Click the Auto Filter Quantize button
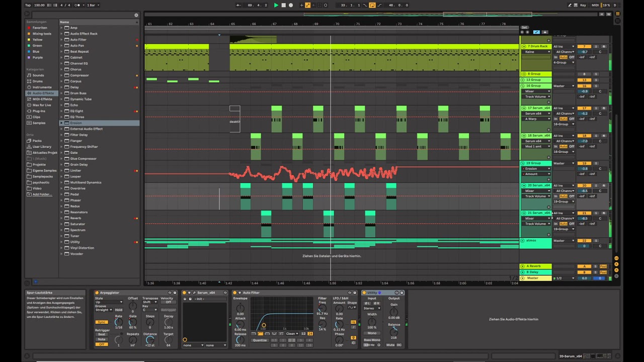The image size is (644, 362). click(x=260, y=340)
